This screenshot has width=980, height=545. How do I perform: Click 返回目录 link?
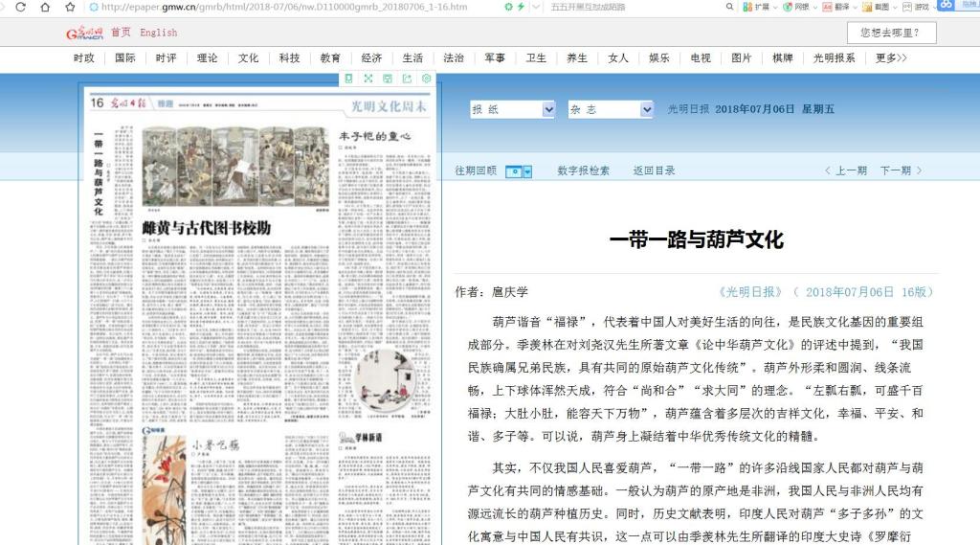653,170
